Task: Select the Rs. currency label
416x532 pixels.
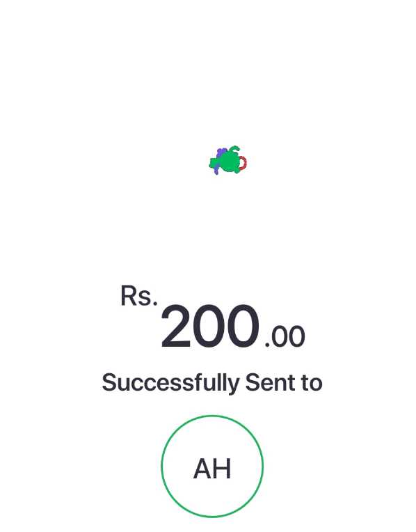Action: pos(139,296)
